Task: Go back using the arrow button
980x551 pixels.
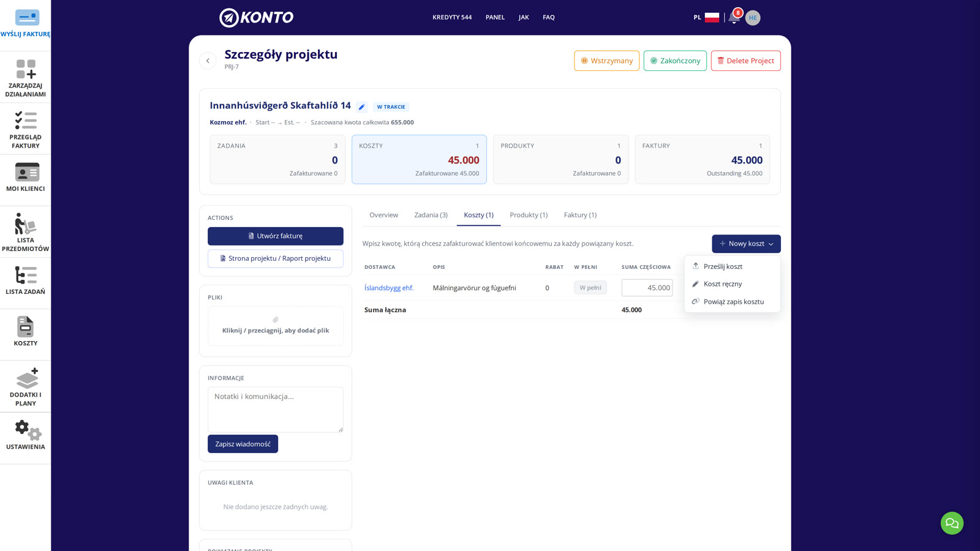Action: coord(208,61)
